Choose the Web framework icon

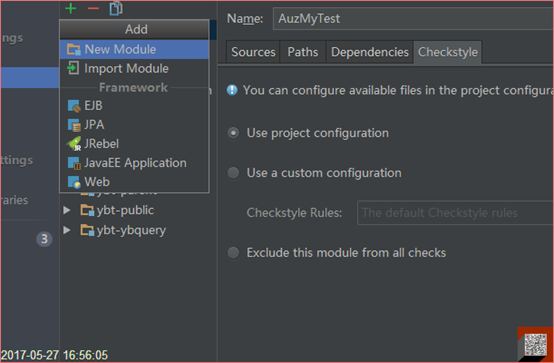pyautogui.click(x=74, y=182)
